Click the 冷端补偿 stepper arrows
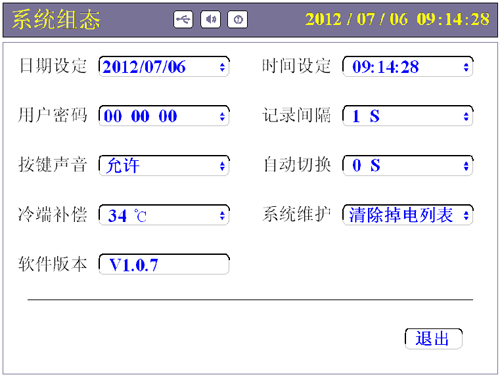 tap(222, 215)
